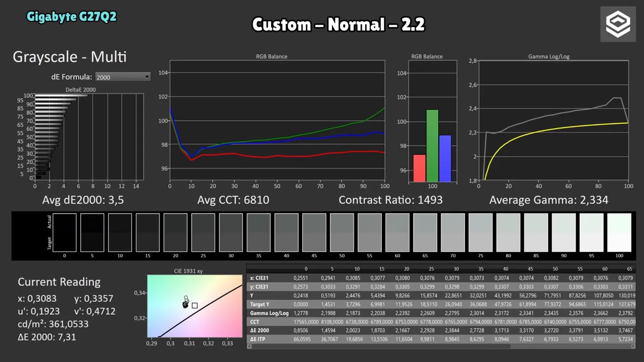The width and height of the screenshot is (644, 362).
Task: Click the channel logo icon top right
Action: pyautogui.click(x=617, y=24)
